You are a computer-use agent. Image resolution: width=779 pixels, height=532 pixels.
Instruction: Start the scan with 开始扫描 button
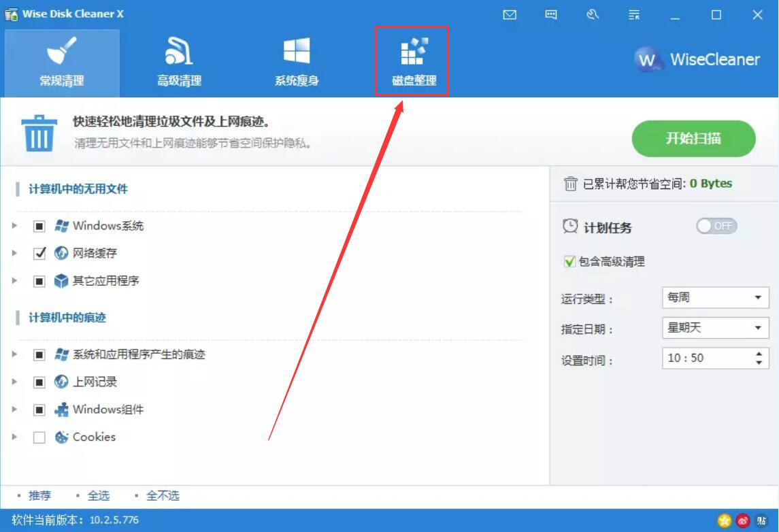pyautogui.click(x=693, y=139)
